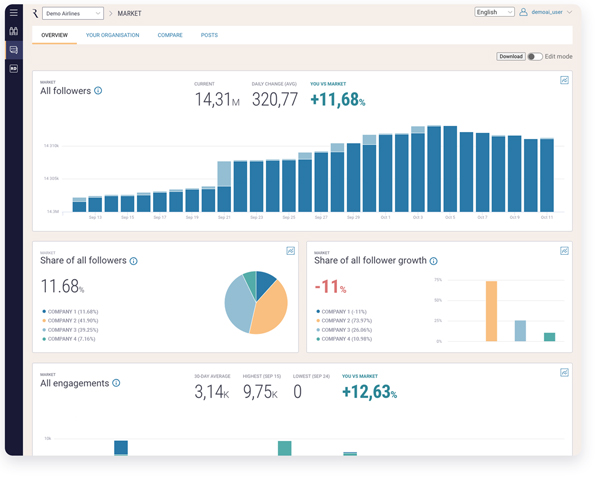
Task: Toggle the Edit mode switch
Action: [x=535, y=57]
